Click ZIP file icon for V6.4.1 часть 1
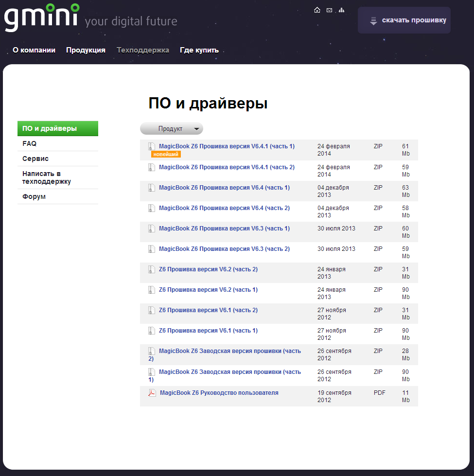474x476 pixels. click(x=151, y=146)
